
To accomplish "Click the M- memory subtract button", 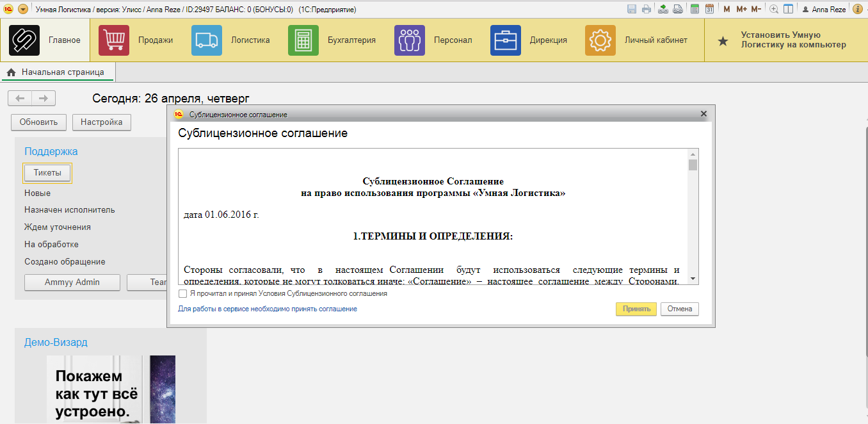I will [x=756, y=9].
